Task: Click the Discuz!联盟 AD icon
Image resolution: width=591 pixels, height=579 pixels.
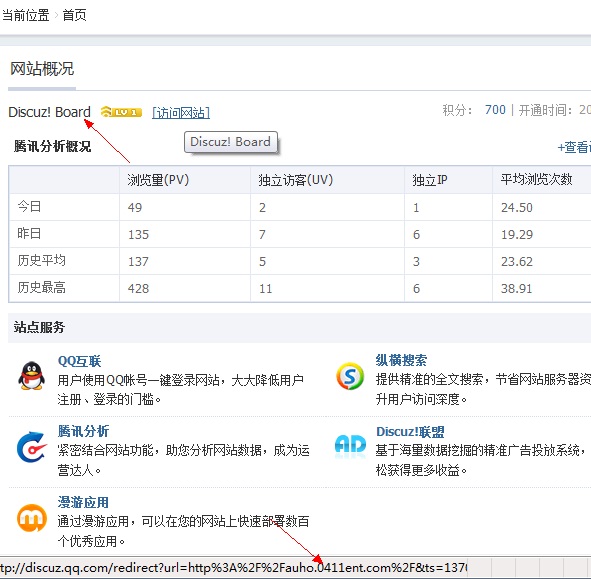Action: pos(350,446)
